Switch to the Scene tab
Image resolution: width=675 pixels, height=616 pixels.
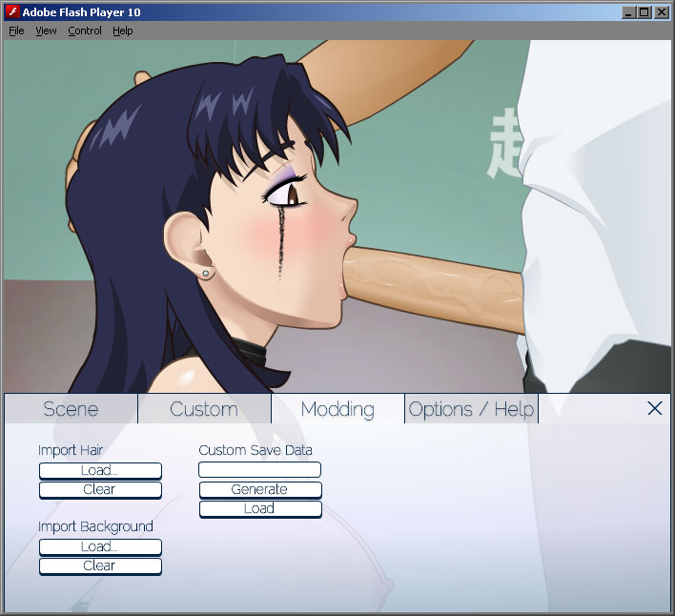click(x=71, y=409)
